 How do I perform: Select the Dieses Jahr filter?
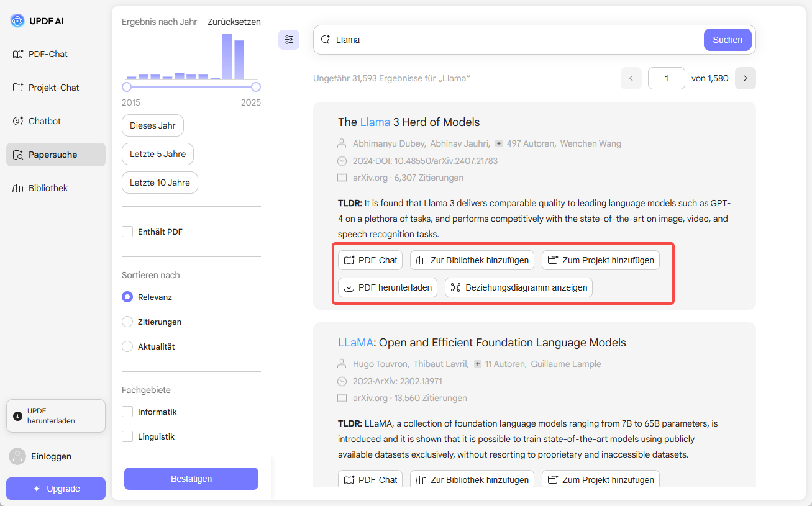pyautogui.click(x=153, y=125)
